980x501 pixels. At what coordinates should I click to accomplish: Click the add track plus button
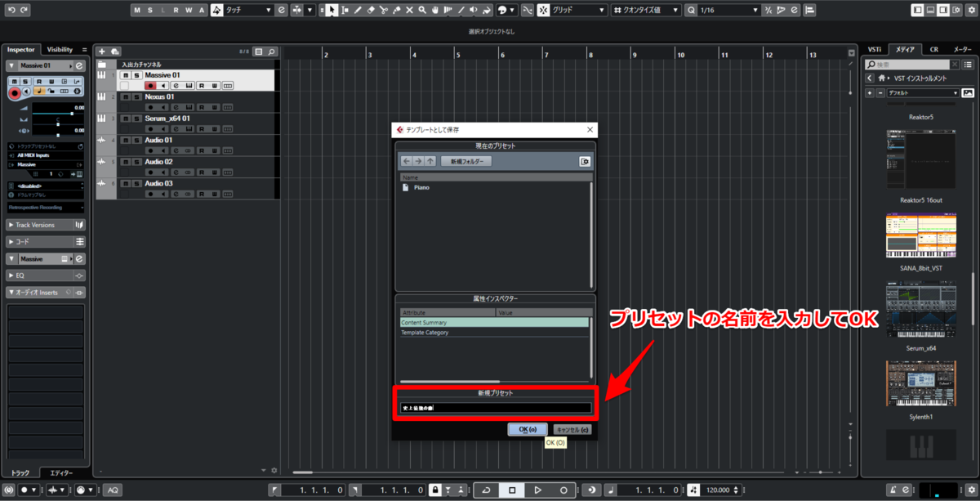[102, 51]
